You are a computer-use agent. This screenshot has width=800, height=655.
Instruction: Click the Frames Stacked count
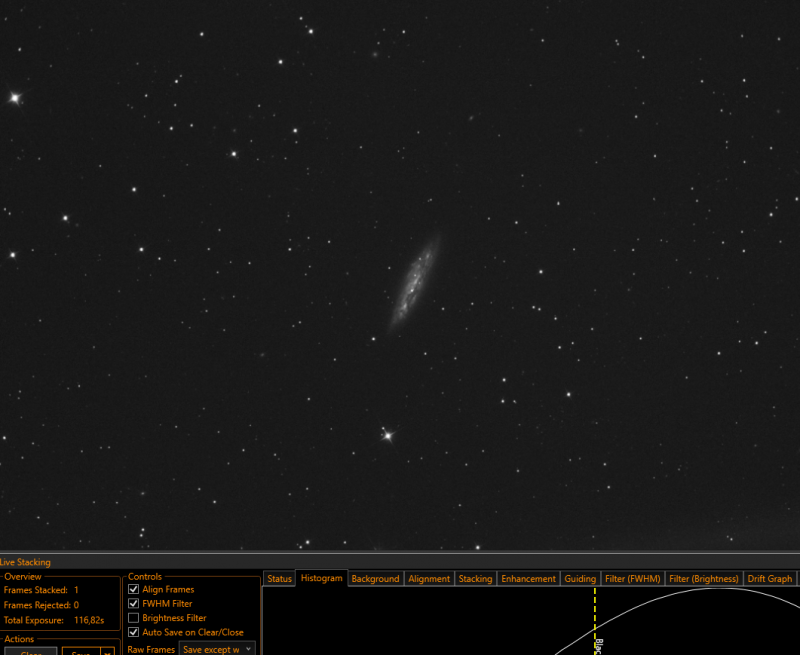coord(76,590)
